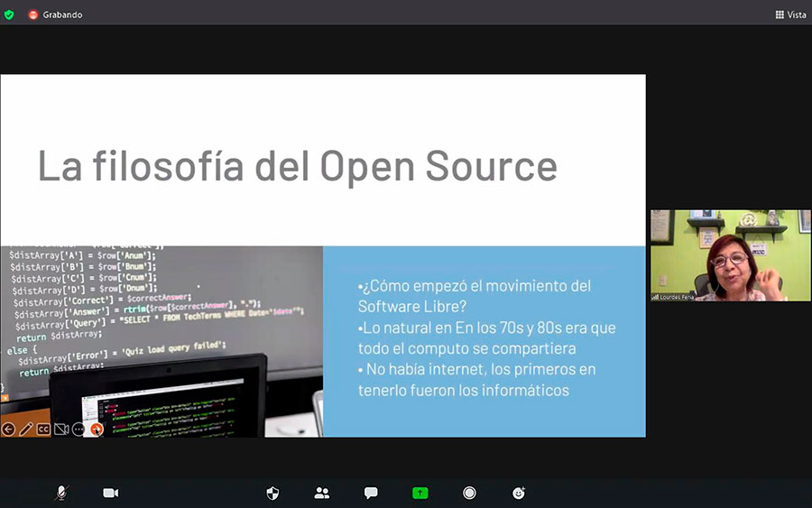Open the Participants panel
Screen dimensions: 812x508
tap(321, 493)
